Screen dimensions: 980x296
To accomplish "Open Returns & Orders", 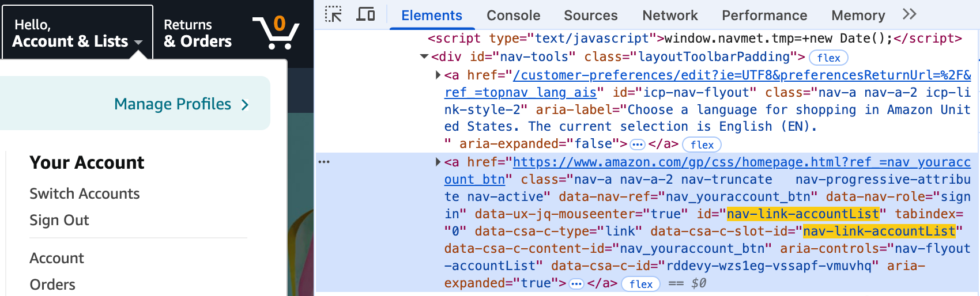I will point(198,33).
